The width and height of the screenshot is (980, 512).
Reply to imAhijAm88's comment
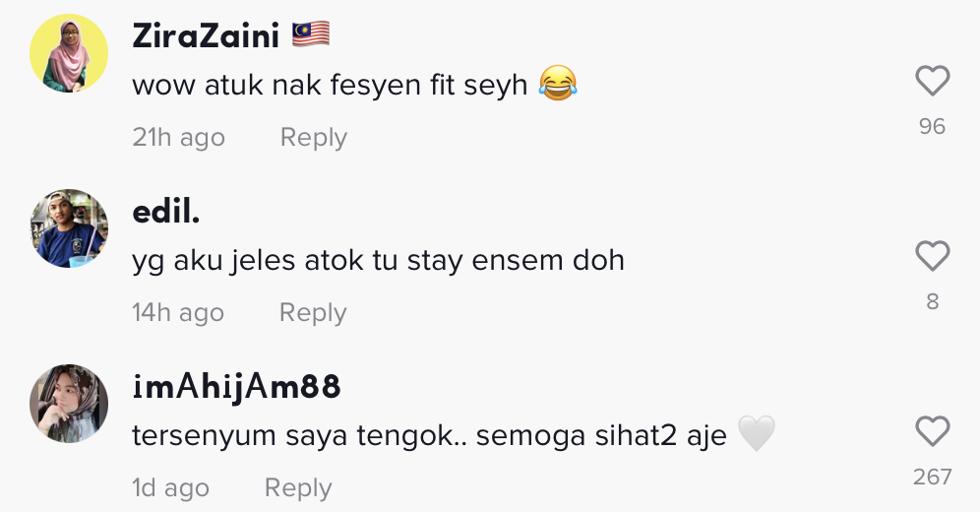[x=298, y=487]
